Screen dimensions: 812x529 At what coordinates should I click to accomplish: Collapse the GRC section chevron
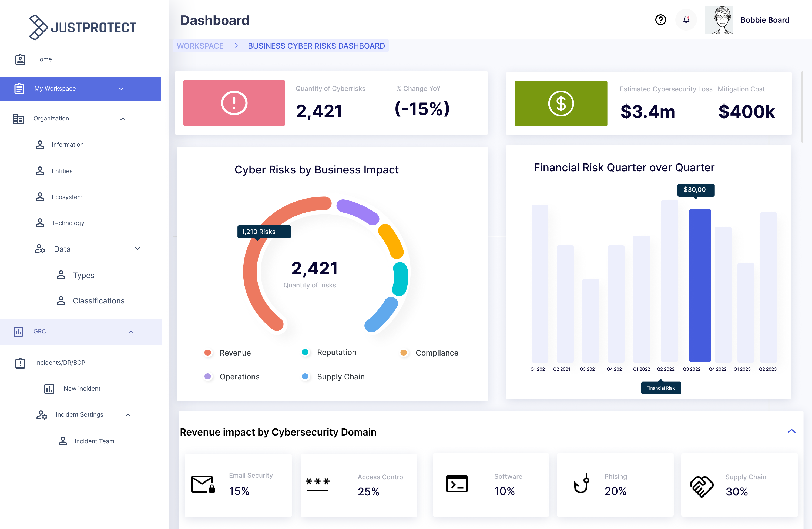pos(131,332)
